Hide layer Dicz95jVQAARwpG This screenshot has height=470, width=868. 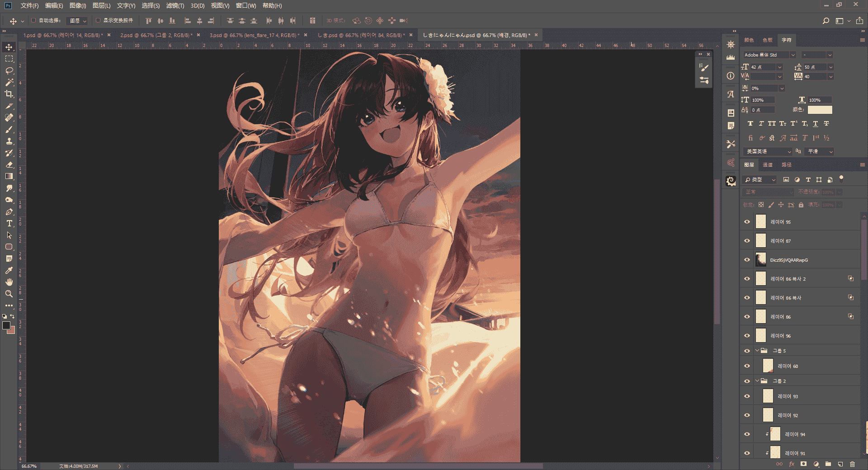pyautogui.click(x=747, y=260)
